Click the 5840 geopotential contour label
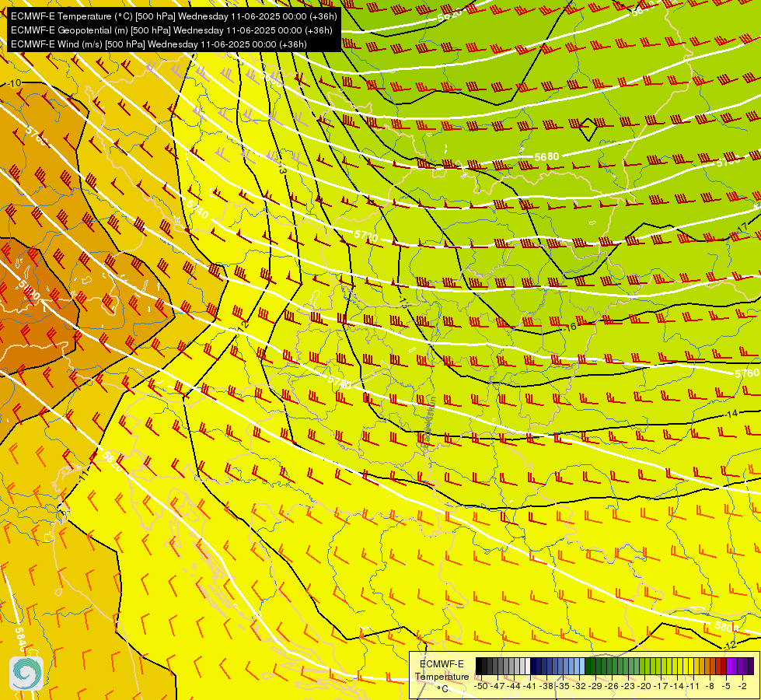This screenshot has height=700, width=761. tap(20, 639)
